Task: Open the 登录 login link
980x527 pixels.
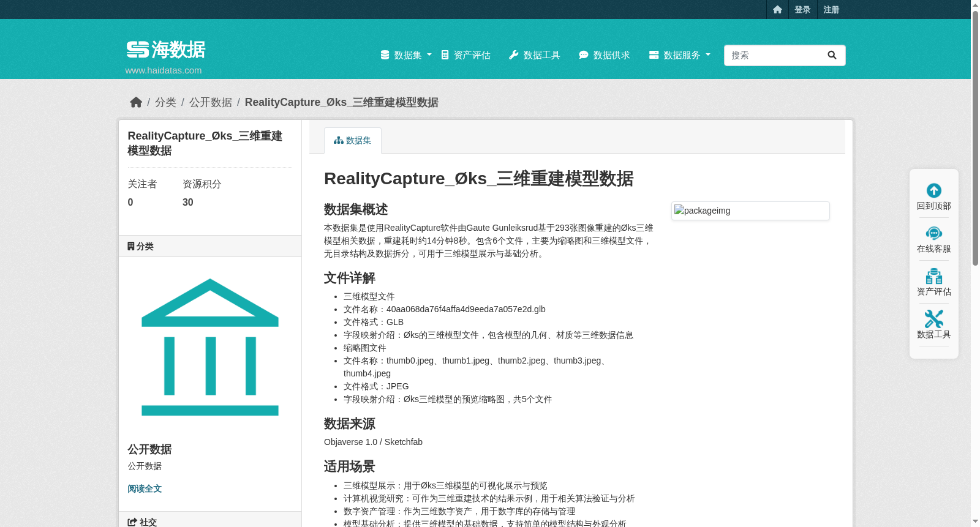Action: 802,9
